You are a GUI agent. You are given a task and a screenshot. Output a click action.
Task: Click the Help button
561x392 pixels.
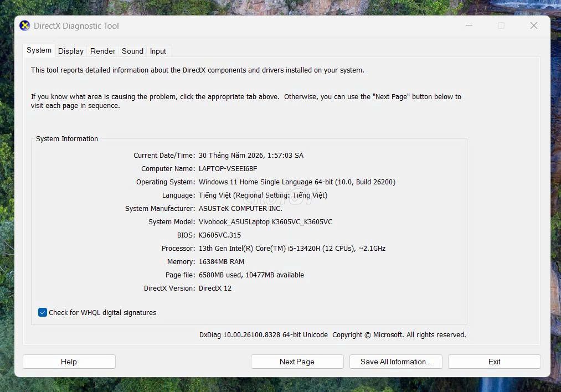[69, 362]
